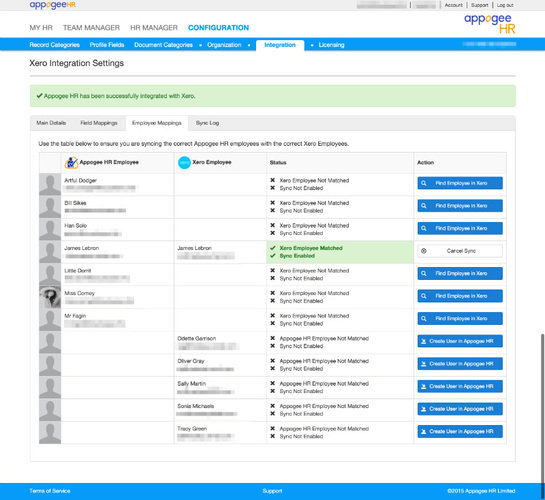This screenshot has height=500, width=545.
Task: Click 'Xero Employee Matched' status text
Action: click(x=311, y=248)
